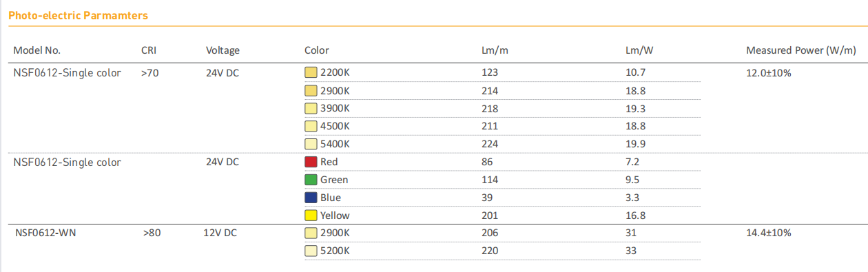Click the 12.0±10% power value
The height and width of the screenshot is (272, 868).
point(769,72)
